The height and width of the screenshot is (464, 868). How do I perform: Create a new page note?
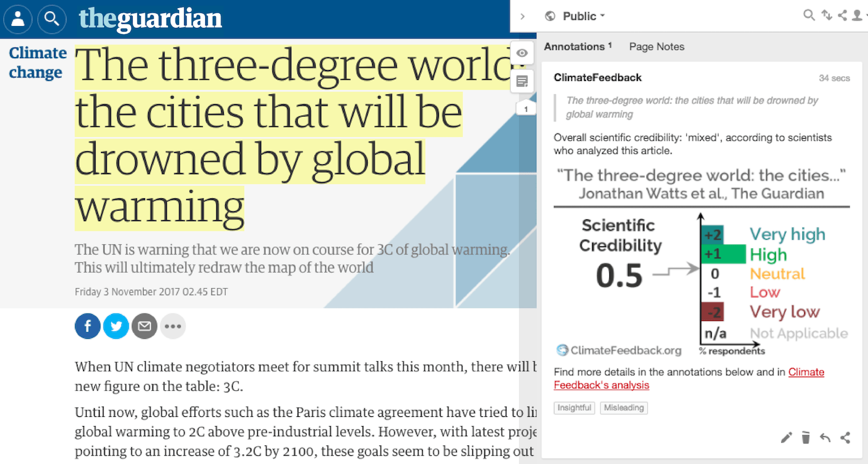click(522, 81)
